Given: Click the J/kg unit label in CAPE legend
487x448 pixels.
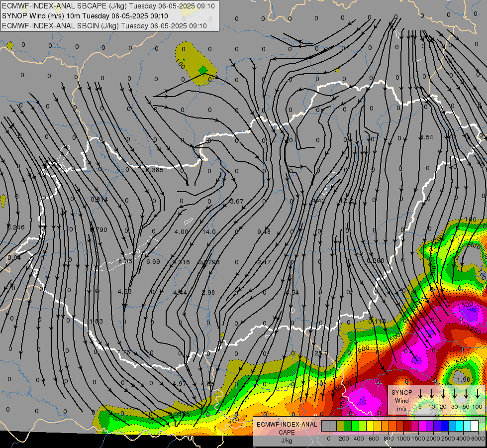Looking at the screenshot, I should click(x=287, y=441).
